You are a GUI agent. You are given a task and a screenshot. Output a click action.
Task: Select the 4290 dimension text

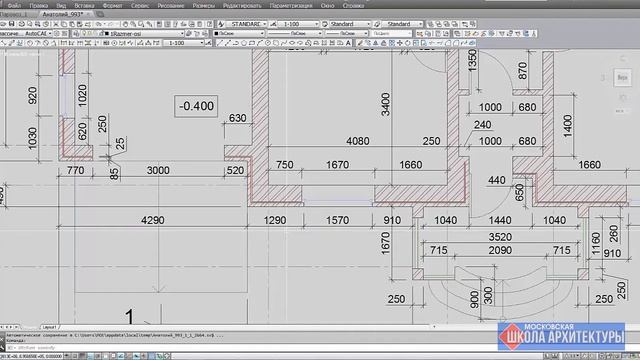153,220
